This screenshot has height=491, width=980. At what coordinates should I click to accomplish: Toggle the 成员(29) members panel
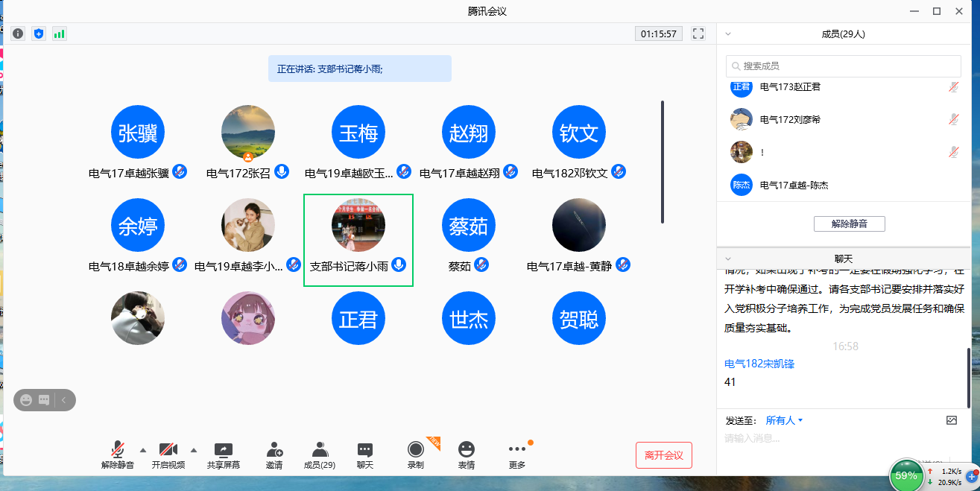320,455
